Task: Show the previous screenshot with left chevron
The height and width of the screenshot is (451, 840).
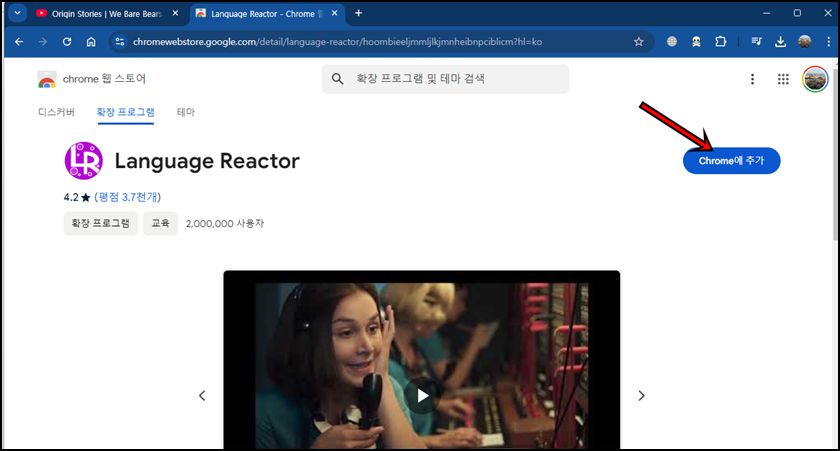Action: coord(202,396)
